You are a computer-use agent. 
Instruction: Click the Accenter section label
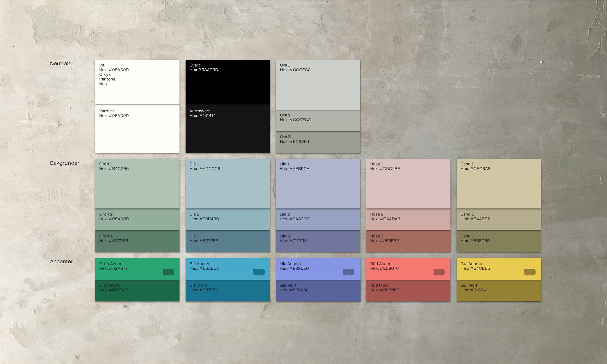62,261
